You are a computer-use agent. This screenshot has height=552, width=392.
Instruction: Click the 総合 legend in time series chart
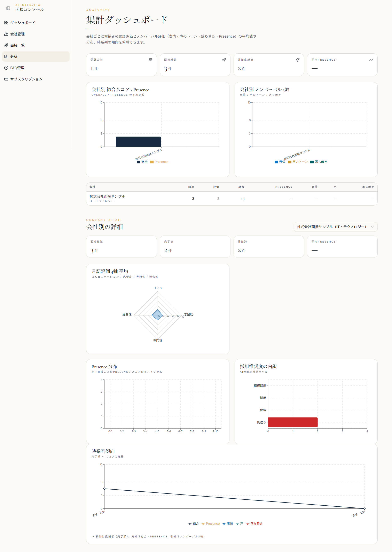click(x=193, y=524)
